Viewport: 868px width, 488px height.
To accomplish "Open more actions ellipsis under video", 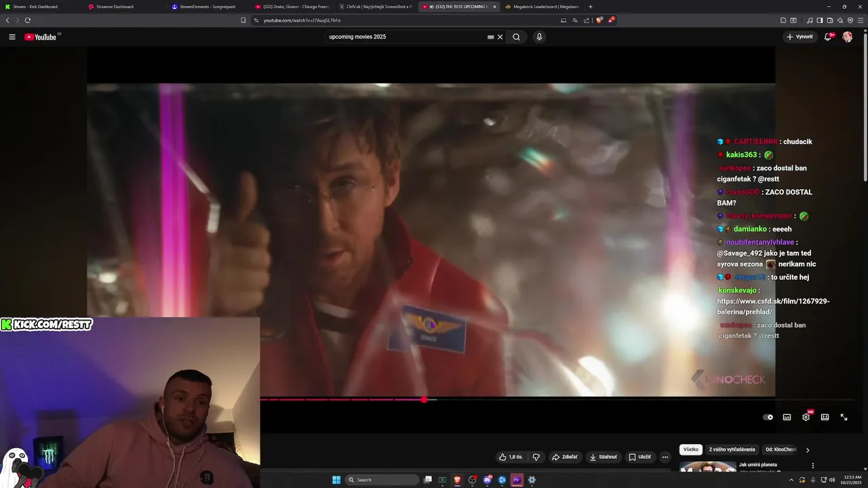I will point(665,457).
